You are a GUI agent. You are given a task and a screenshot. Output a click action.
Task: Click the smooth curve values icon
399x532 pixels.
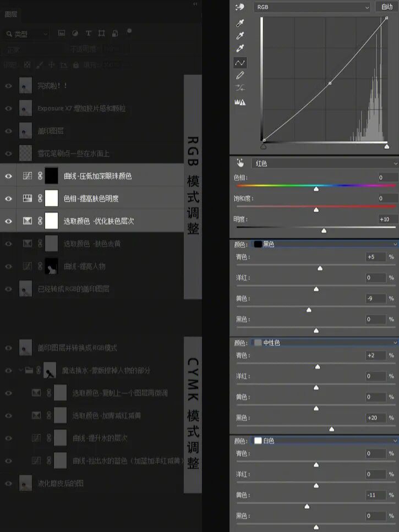[240, 88]
